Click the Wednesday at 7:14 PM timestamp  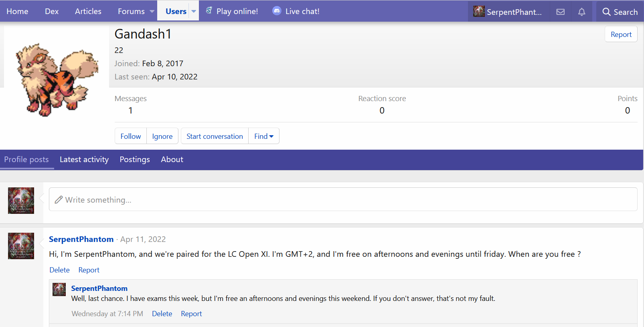(107, 314)
